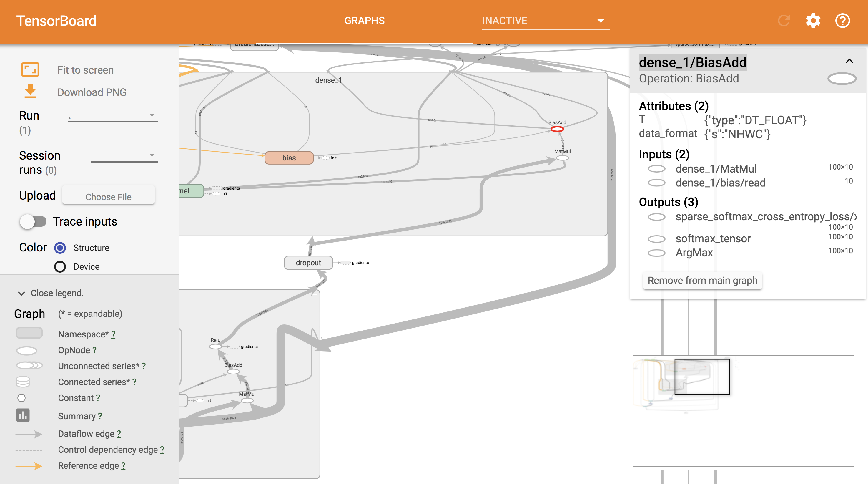The width and height of the screenshot is (868, 484).
Task: Click the input node icon for dense_1/bias/read
Action: tap(656, 183)
